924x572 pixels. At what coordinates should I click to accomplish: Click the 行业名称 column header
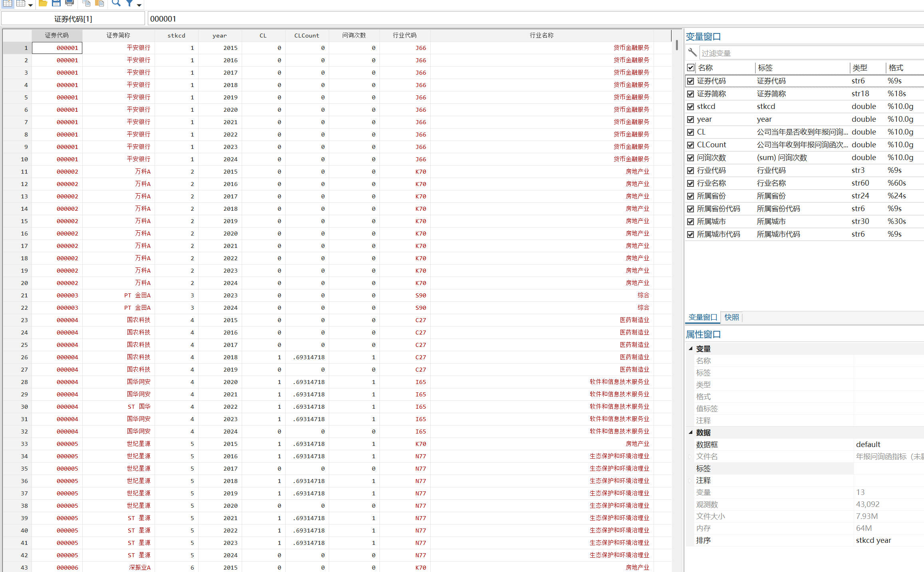pyautogui.click(x=541, y=36)
